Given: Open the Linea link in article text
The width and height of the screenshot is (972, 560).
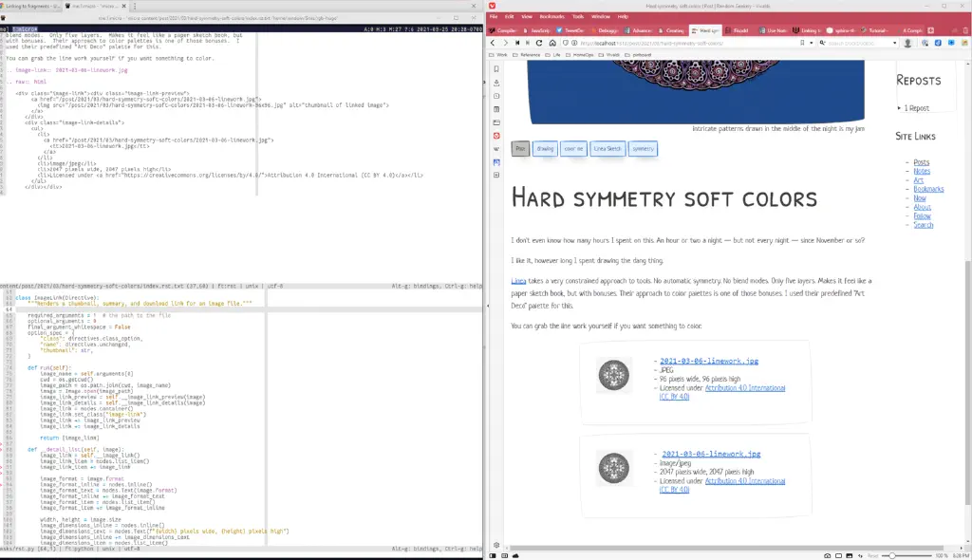Looking at the screenshot, I should pos(518,281).
